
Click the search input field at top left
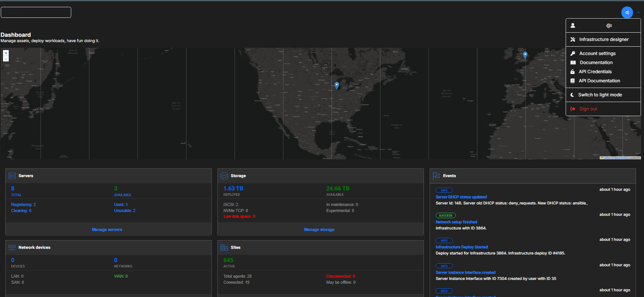36,12
